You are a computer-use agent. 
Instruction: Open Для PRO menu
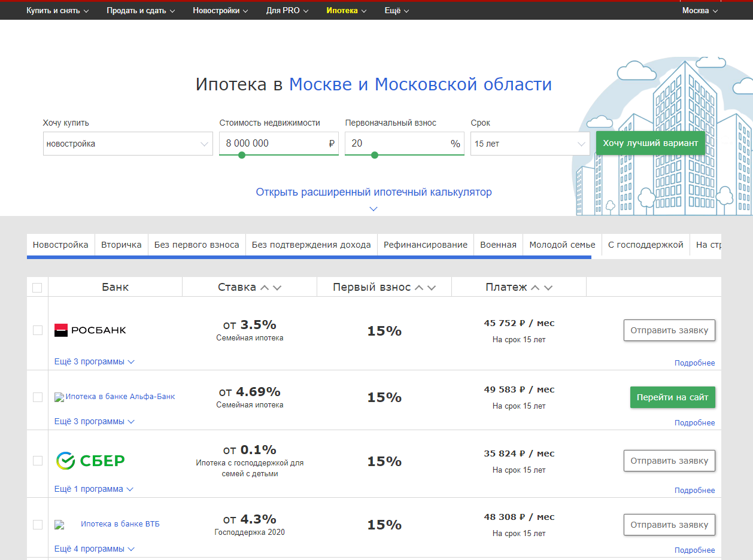pos(287,11)
